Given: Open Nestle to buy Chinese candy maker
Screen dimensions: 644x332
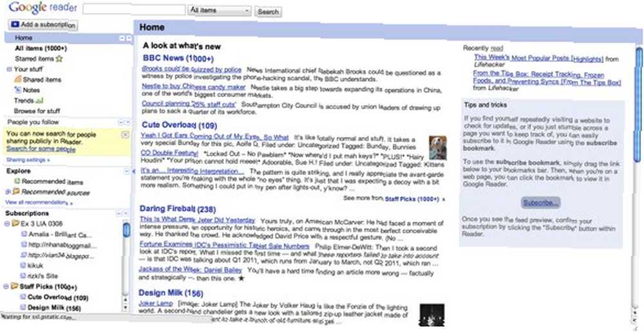Looking at the screenshot, I should [x=193, y=87].
